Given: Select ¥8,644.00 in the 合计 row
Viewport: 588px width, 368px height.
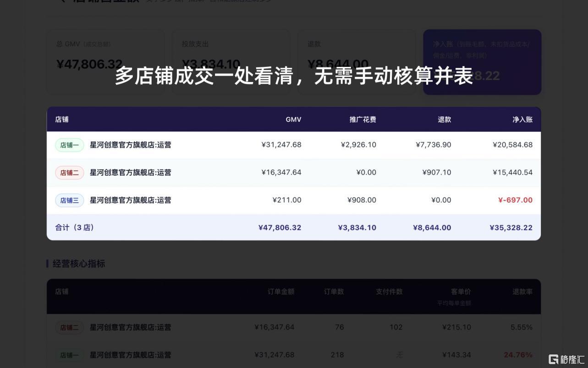Looking at the screenshot, I should [432, 227].
